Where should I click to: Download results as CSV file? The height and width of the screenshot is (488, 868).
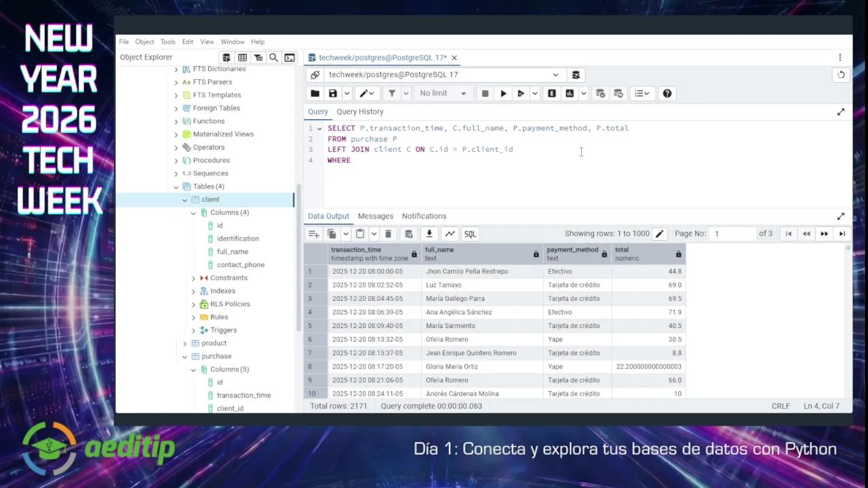click(429, 234)
